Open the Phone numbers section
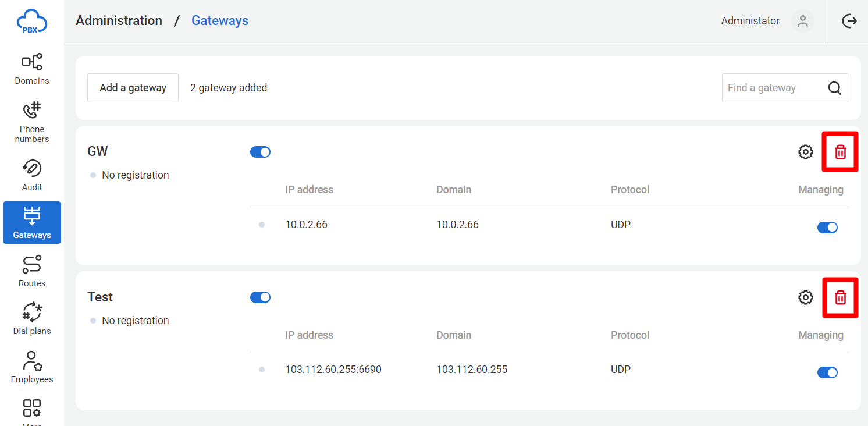The width and height of the screenshot is (868, 426). pos(32,122)
